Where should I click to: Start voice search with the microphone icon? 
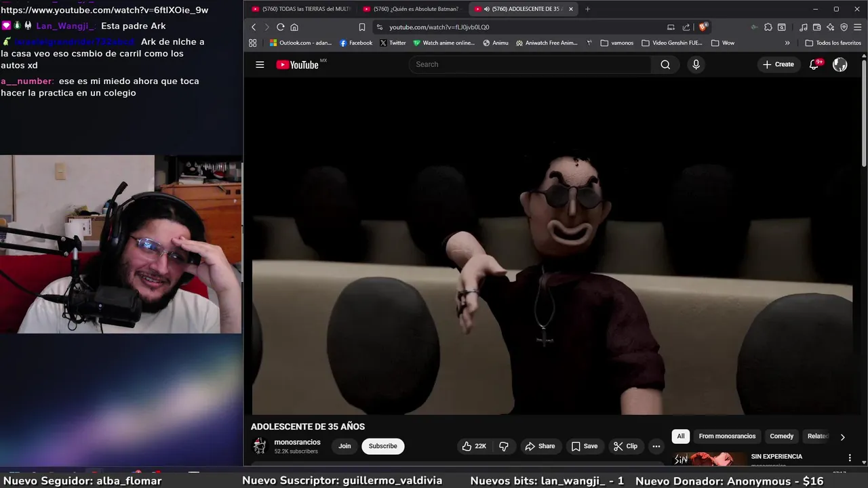coord(696,64)
